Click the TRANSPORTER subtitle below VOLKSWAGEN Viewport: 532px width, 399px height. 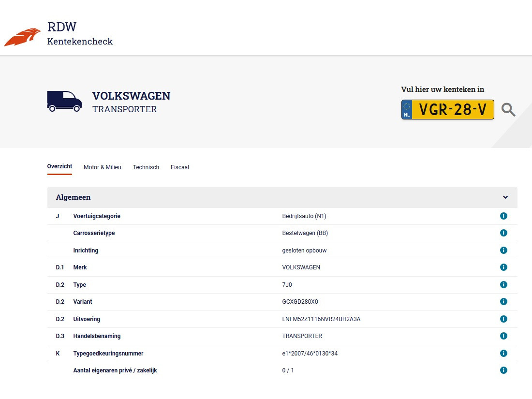124,109
